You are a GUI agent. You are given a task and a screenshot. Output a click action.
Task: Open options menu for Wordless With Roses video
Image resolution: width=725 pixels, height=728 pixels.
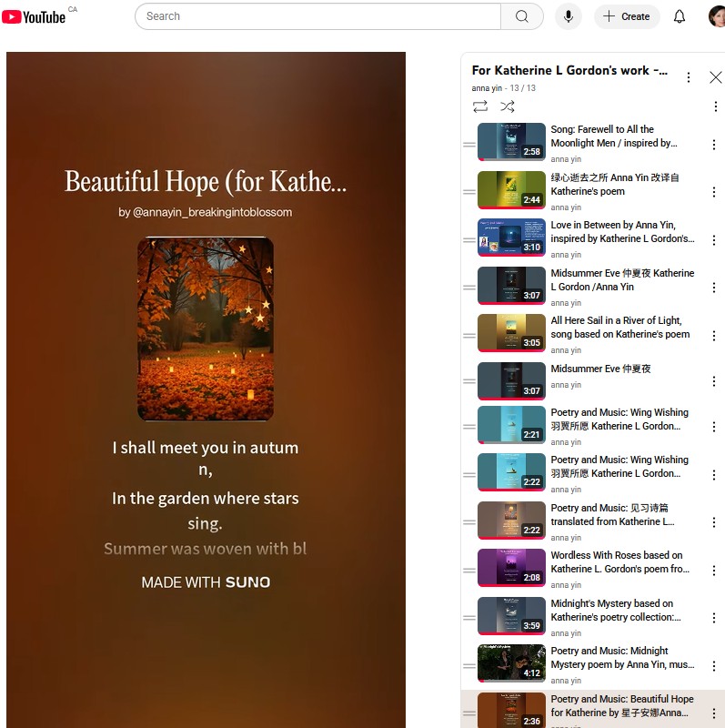(714, 570)
